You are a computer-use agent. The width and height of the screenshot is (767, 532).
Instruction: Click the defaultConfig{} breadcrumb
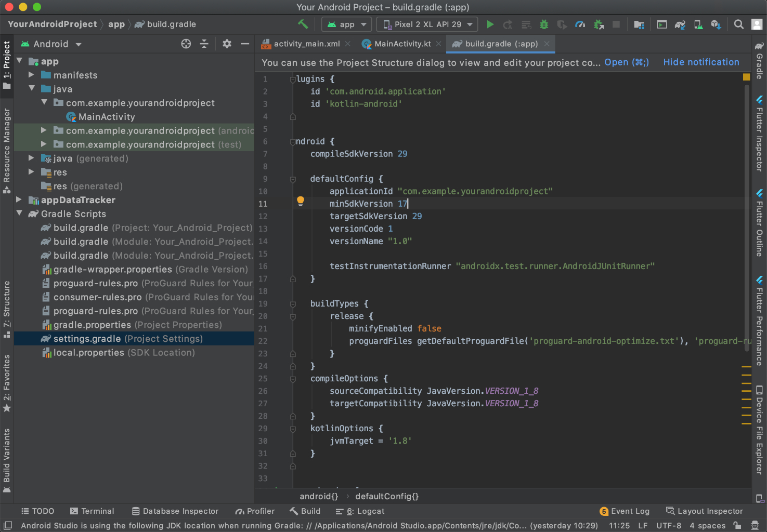pyautogui.click(x=387, y=496)
